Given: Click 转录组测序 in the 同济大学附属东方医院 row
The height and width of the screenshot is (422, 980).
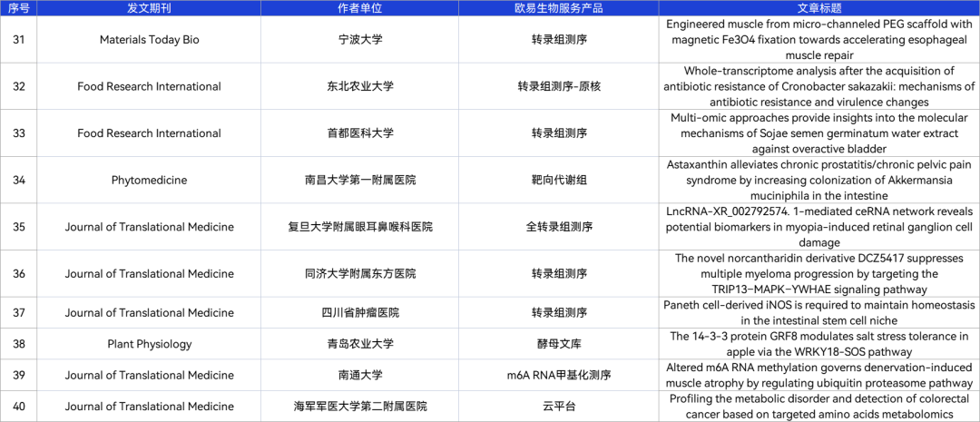Looking at the screenshot, I should pyautogui.click(x=559, y=274).
